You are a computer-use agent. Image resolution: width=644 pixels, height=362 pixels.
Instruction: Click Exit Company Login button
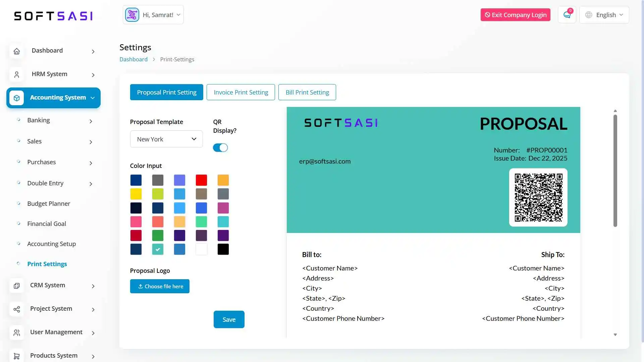point(516,15)
